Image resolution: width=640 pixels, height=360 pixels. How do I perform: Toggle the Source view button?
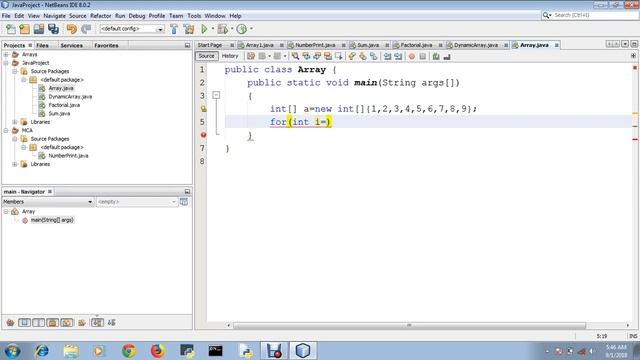pyautogui.click(x=206, y=56)
